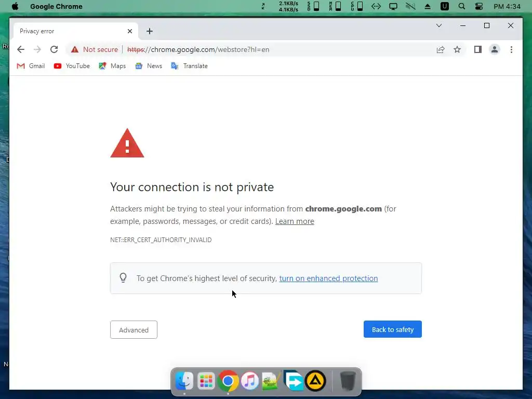Open the News bookmark
Viewport: 532px width, 399px height.
pos(149,66)
